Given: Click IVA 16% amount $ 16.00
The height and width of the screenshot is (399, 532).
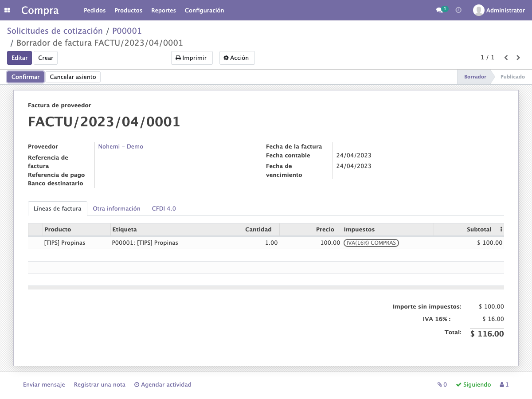Looking at the screenshot, I should pyautogui.click(x=493, y=319).
